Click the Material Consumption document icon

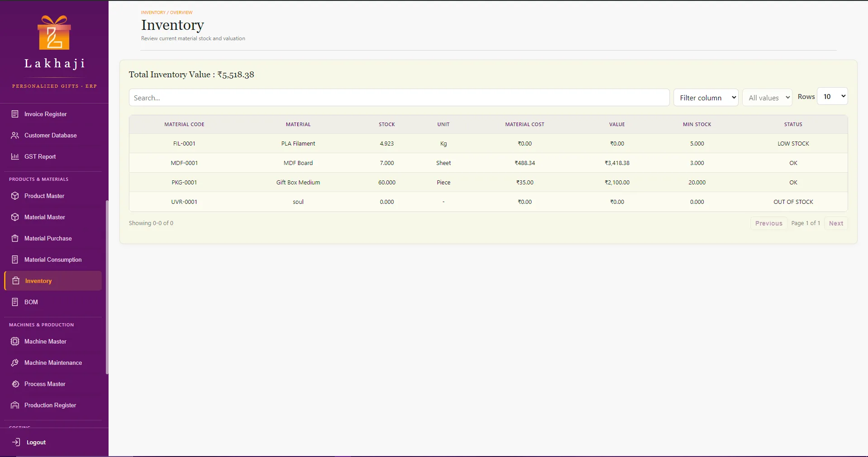pos(15,259)
